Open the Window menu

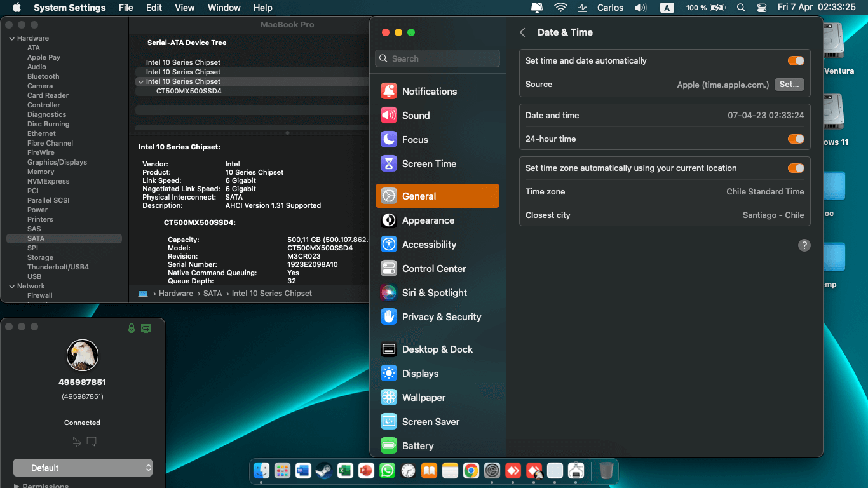(224, 8)
